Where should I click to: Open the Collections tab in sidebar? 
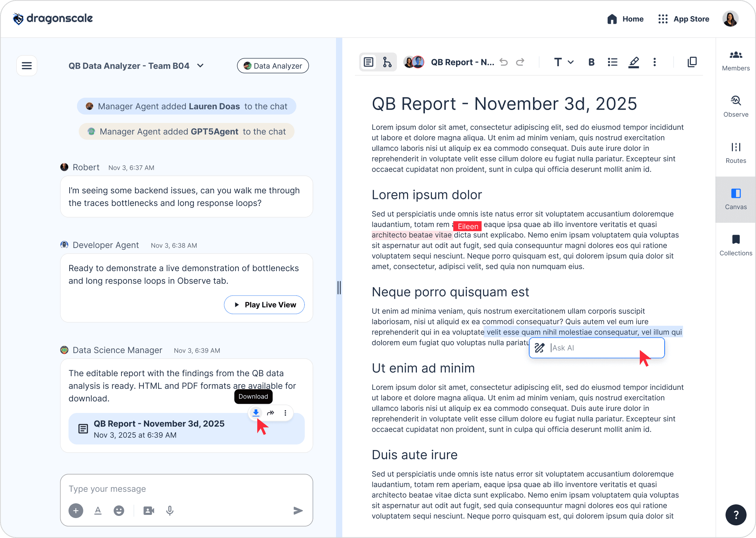coord(736,245)
